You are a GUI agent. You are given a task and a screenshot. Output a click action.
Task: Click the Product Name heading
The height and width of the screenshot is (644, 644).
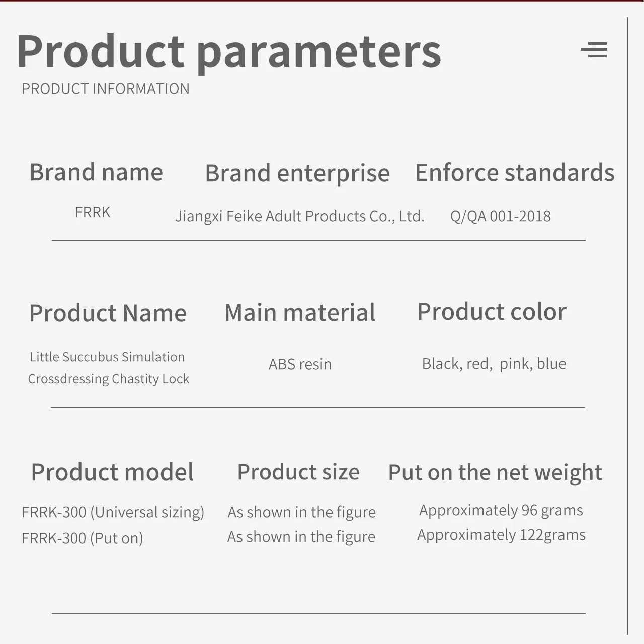pos(108,313)
